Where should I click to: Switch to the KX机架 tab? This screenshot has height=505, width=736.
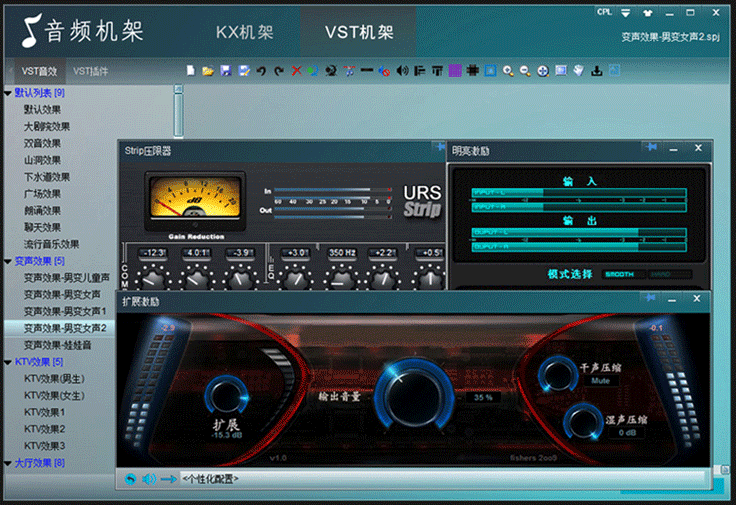click(x=245, y=32)
